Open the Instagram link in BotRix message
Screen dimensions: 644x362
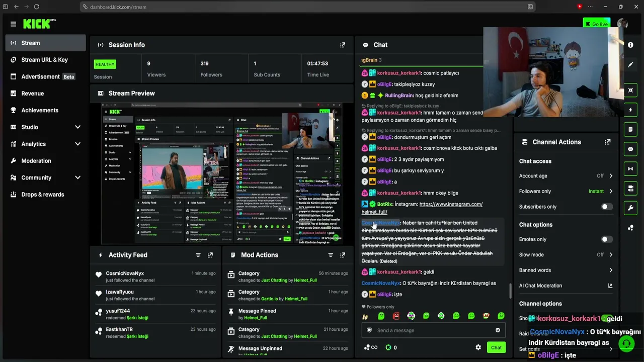coord(422,208)
